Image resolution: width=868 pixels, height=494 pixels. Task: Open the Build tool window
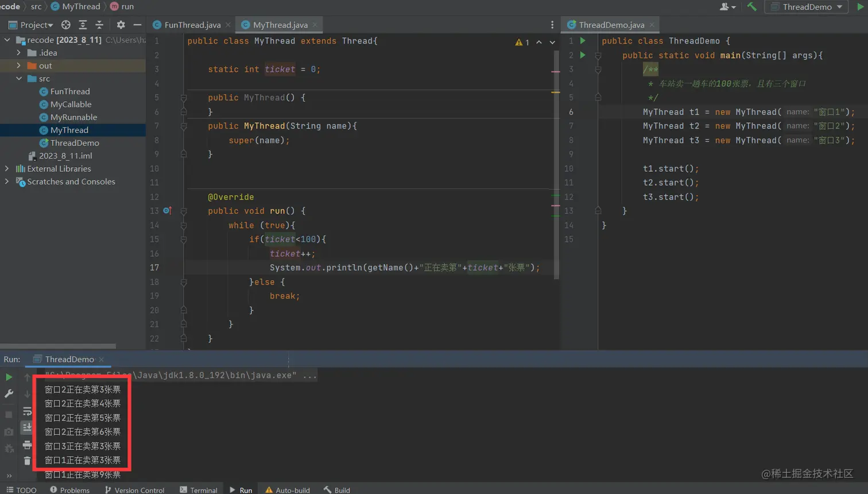336,490
